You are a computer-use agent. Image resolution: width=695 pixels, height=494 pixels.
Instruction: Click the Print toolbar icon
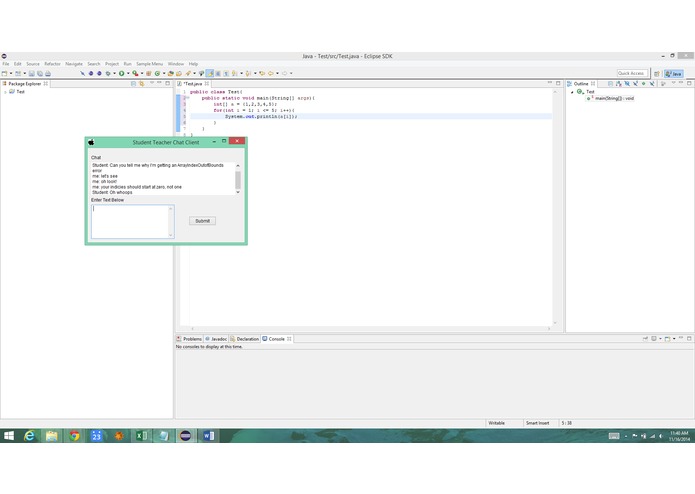[x=48, y=74]
